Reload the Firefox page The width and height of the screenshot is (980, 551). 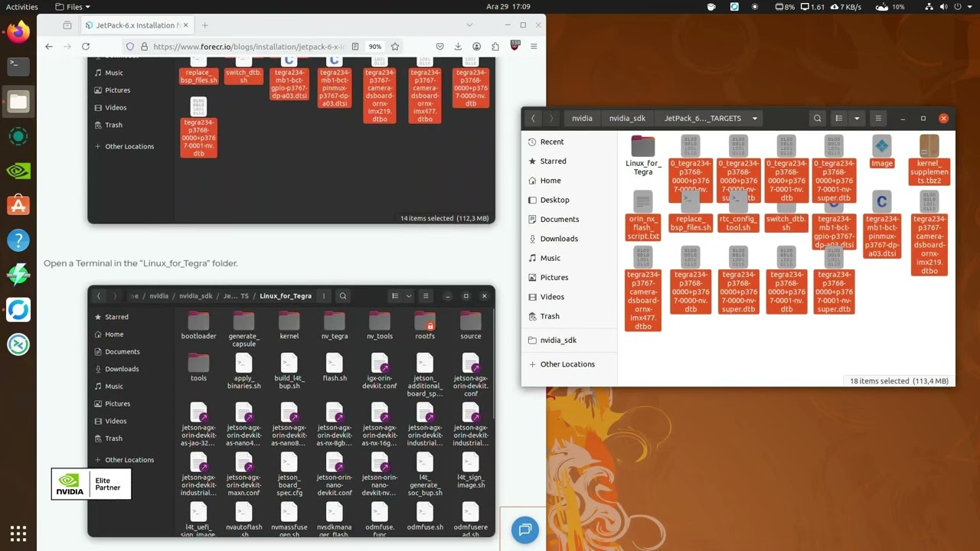coord(86,47)
